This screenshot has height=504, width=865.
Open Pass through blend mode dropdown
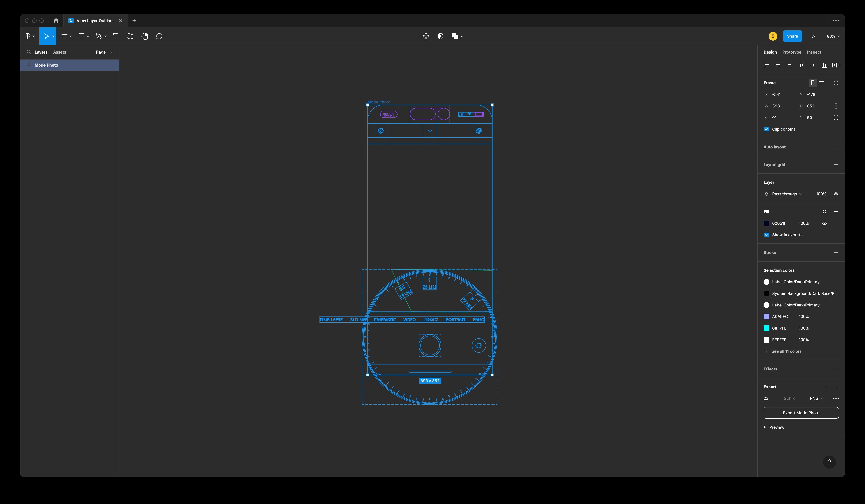pos(787,194)
